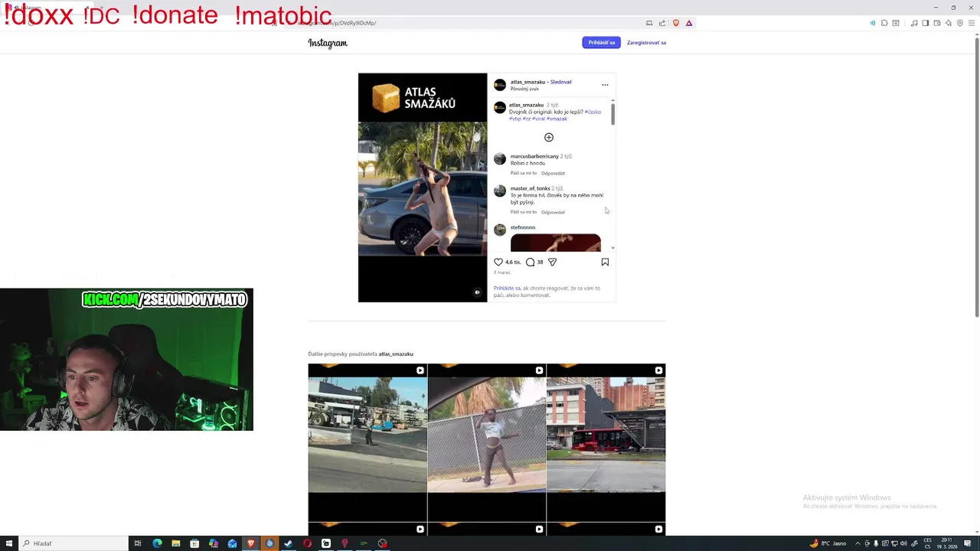Viewport: 980px width, 551px height.
Task: Click atlas_smazaku link above more posts
Action: (396, 354)
